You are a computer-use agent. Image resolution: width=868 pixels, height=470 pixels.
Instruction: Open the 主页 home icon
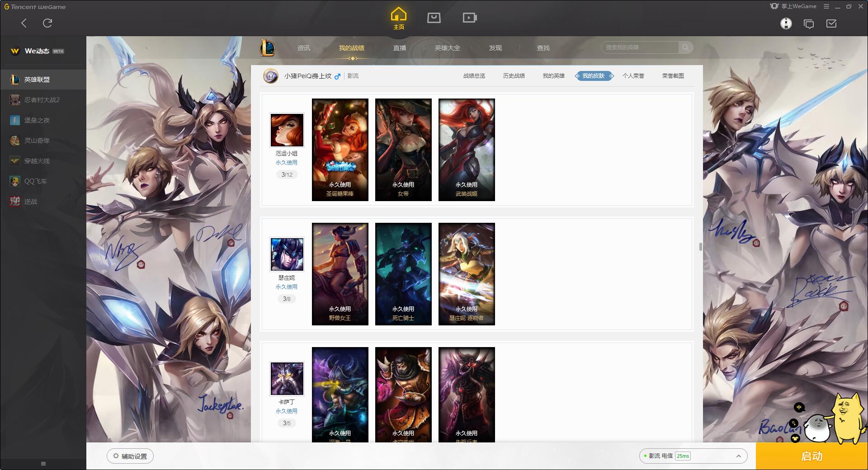[x=398, y=18]
